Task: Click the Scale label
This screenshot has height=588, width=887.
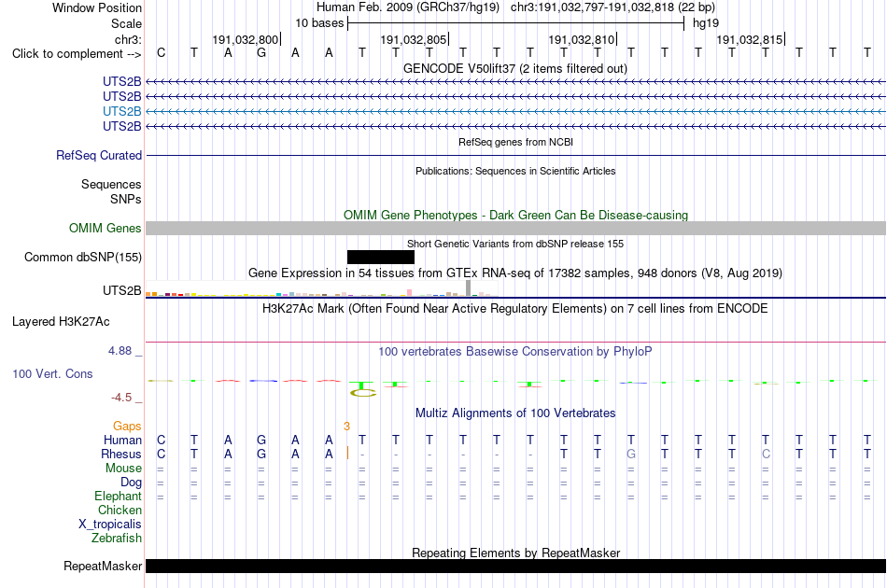Action: pos(126,23)
